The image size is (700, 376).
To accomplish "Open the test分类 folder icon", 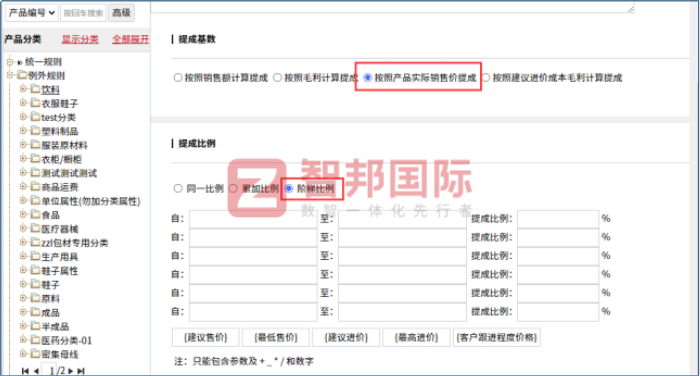I will pos(35,117).
